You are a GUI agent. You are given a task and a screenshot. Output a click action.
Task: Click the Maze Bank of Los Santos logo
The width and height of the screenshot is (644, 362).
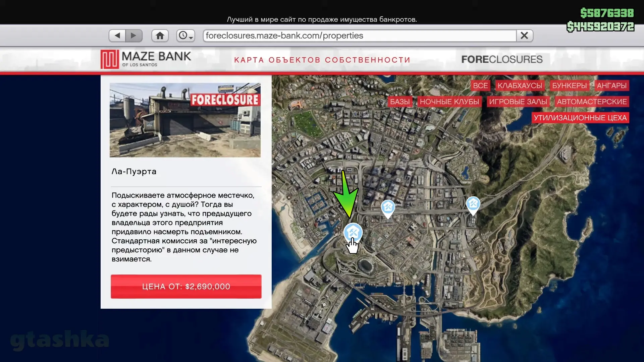click(x=146, y=59)
